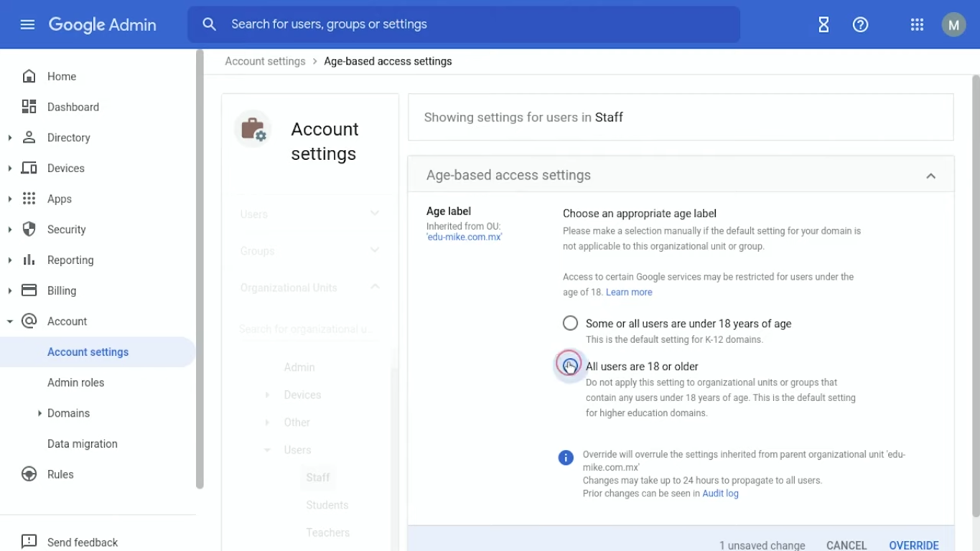980x551 pixels.
Task: Click the search users, groups or settings field
Action: pyautogui.click(x=464, y=24)
